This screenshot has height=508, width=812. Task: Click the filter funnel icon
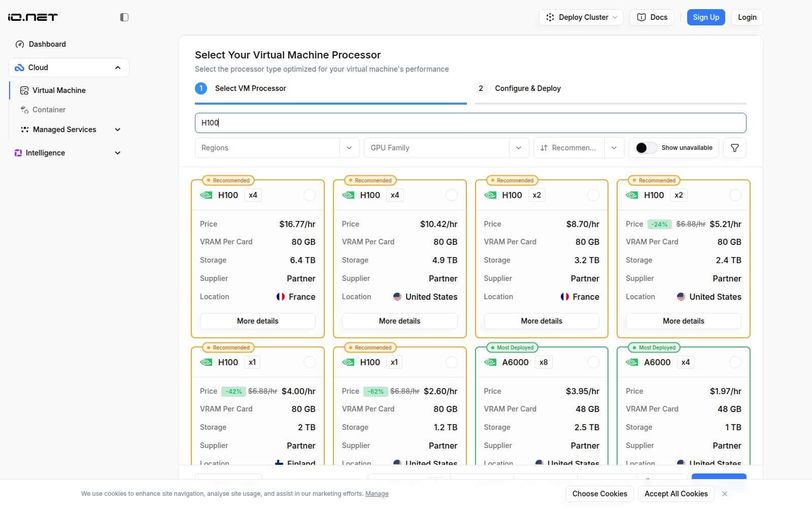coord(734,148)
